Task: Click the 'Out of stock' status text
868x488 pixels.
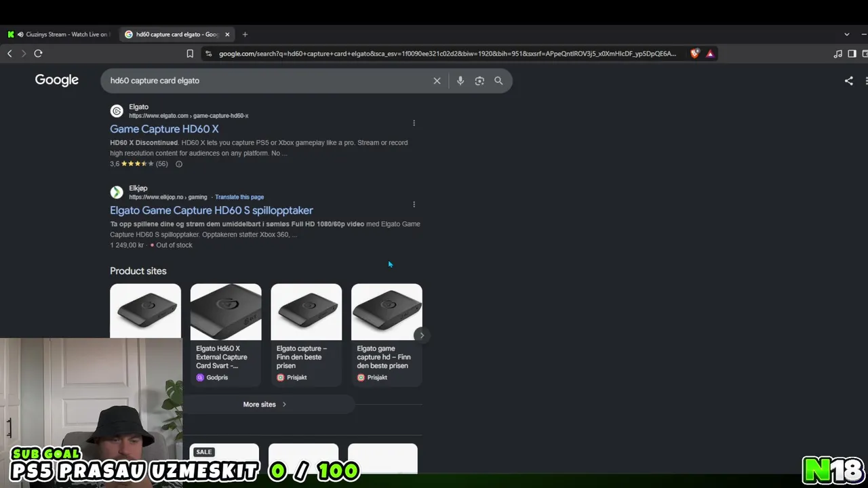Action: point(174,245)
